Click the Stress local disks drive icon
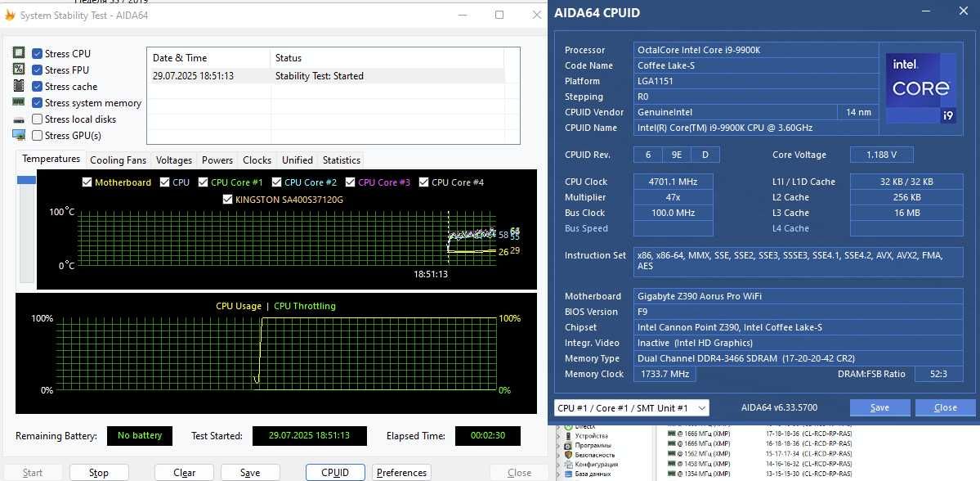 [x=19, y=119]
